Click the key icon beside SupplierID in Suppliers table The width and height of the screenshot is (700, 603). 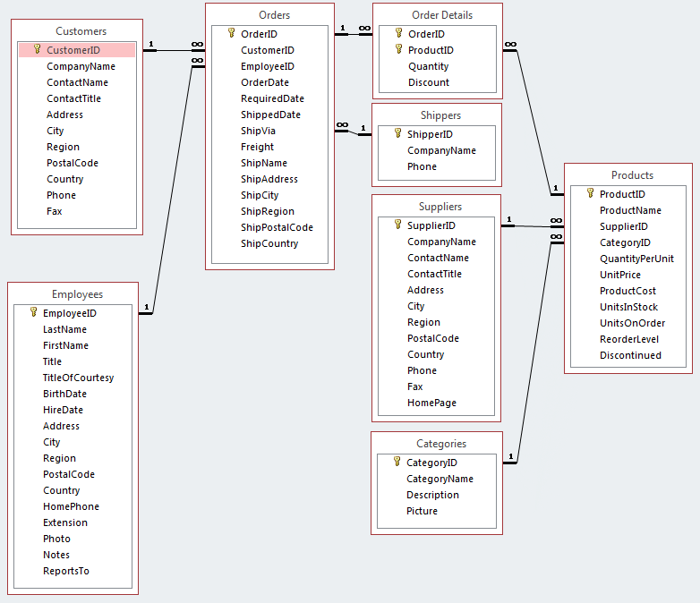pos(397,225)
